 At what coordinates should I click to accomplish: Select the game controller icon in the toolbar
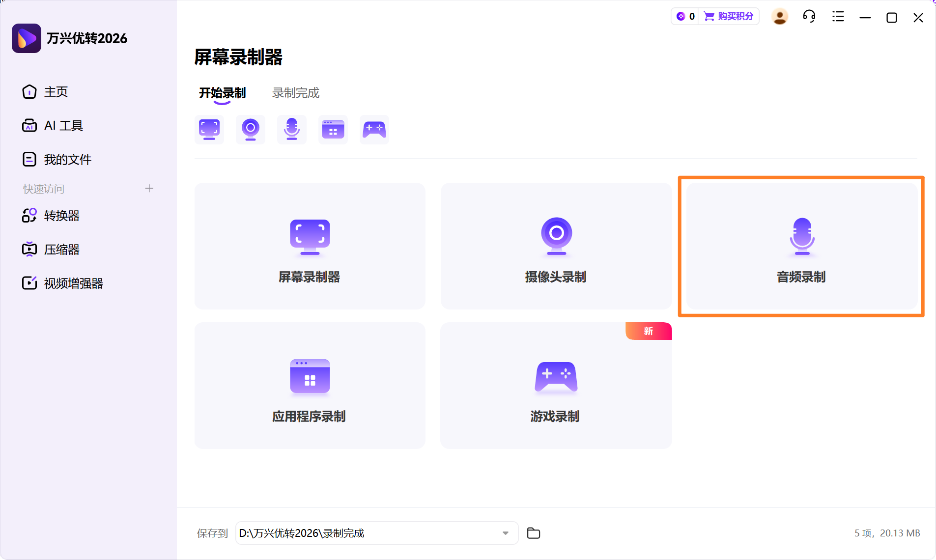point(374,129)
